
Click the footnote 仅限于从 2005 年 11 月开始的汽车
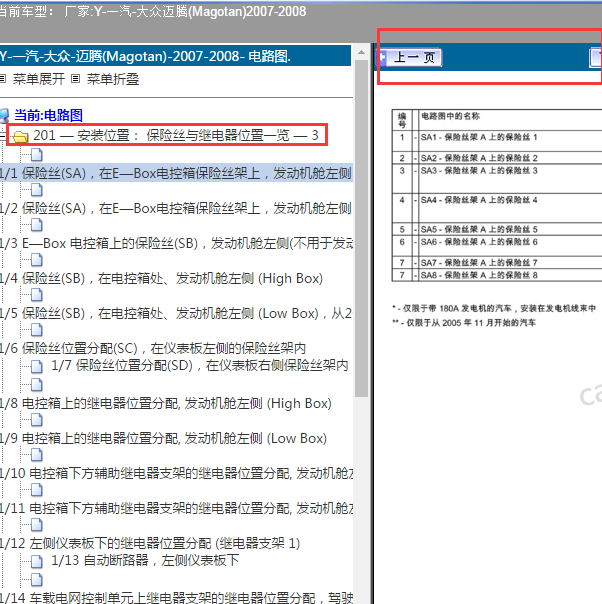pyautogui.click(x=464, y=322)
